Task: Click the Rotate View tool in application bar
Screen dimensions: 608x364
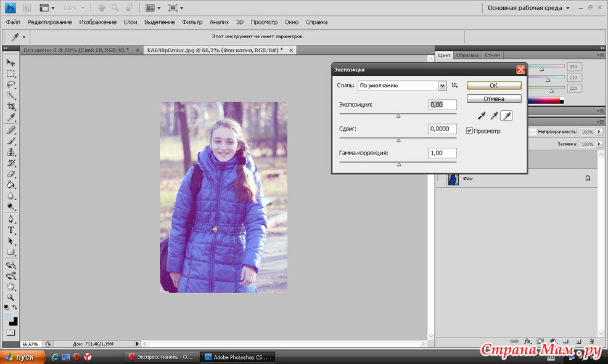Action: click(129, 8)
